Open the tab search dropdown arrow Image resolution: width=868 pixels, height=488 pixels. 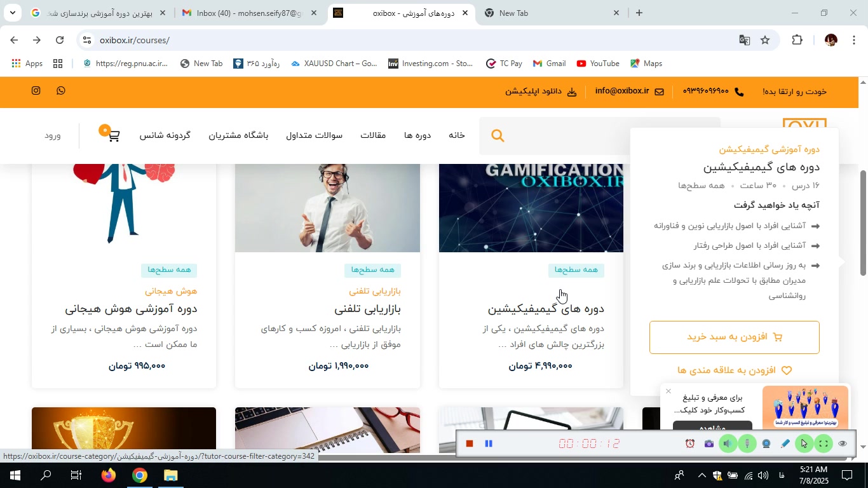13,12
